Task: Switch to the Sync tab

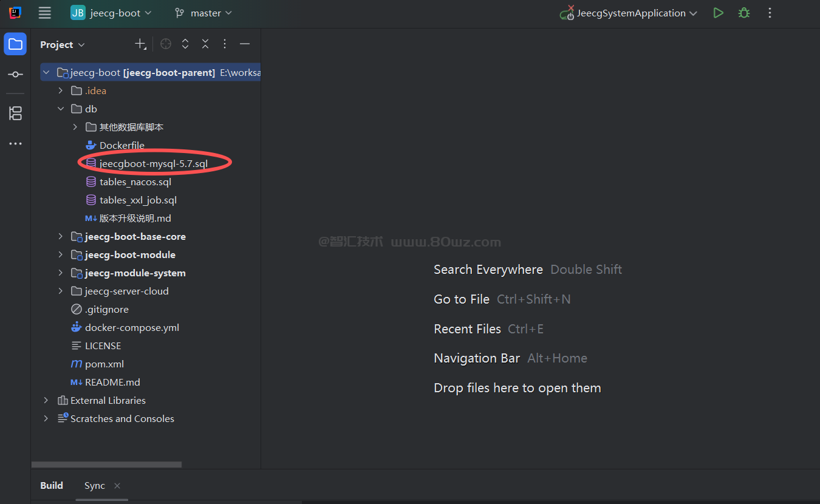Action: 95,485
